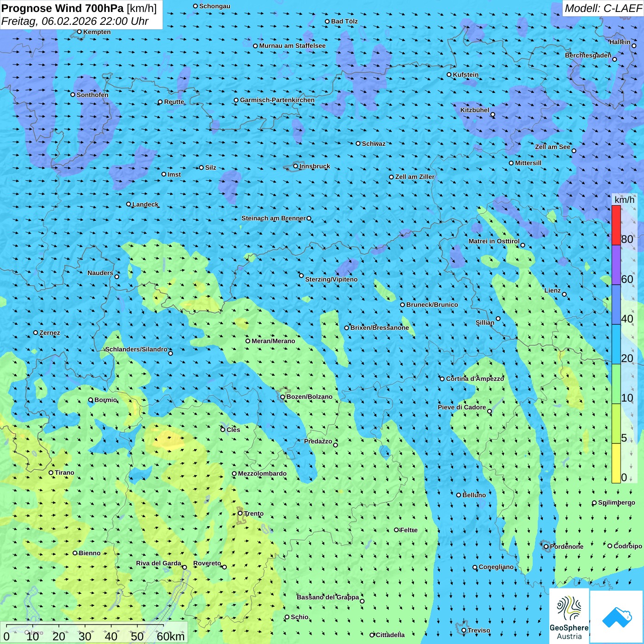Click the 'Schwaz' label
This screenshot has height=644, width=644.
tap(374, 144)
